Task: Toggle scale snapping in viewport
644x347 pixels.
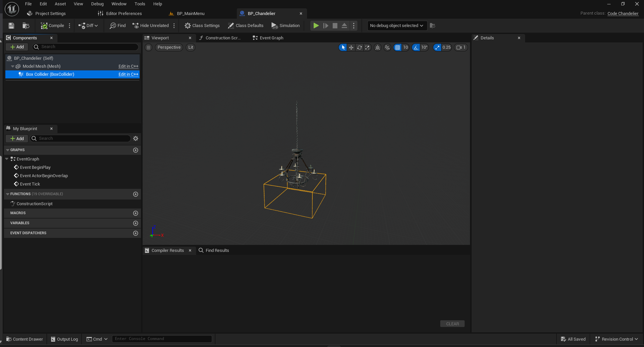Action: click(437, 47)
